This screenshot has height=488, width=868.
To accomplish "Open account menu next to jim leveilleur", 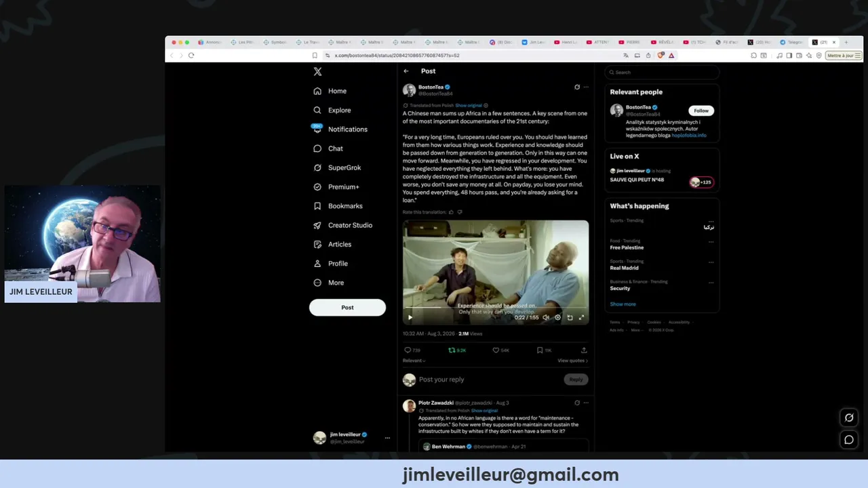I will 387,438.
